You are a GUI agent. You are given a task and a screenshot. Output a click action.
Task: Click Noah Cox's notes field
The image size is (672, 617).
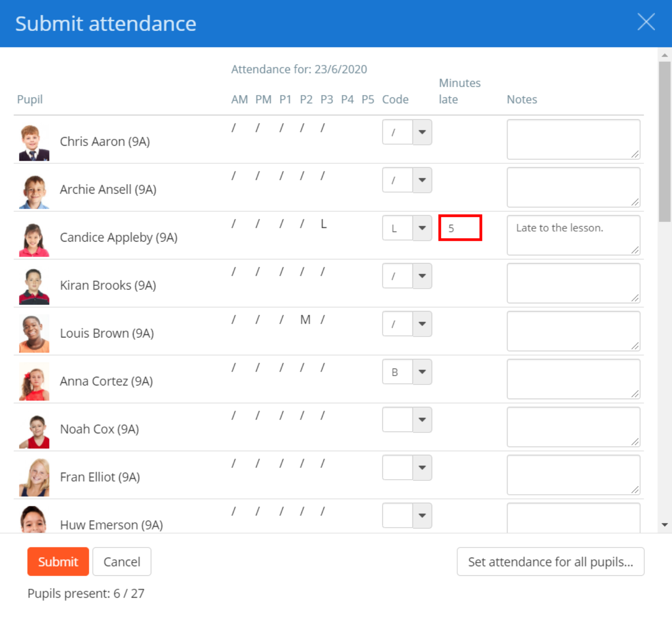pyautogui.click(x=573, y=427)
